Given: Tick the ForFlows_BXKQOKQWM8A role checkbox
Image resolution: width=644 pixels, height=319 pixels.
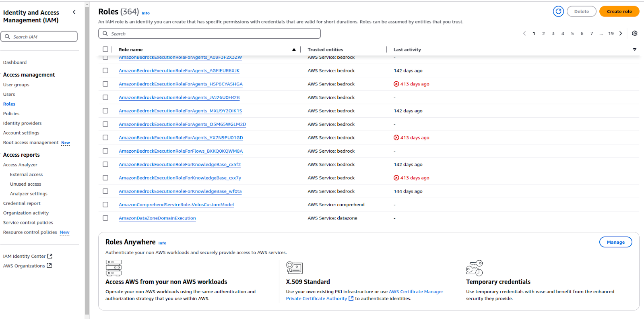Looking at the screenshot, I should click(105, 151).
